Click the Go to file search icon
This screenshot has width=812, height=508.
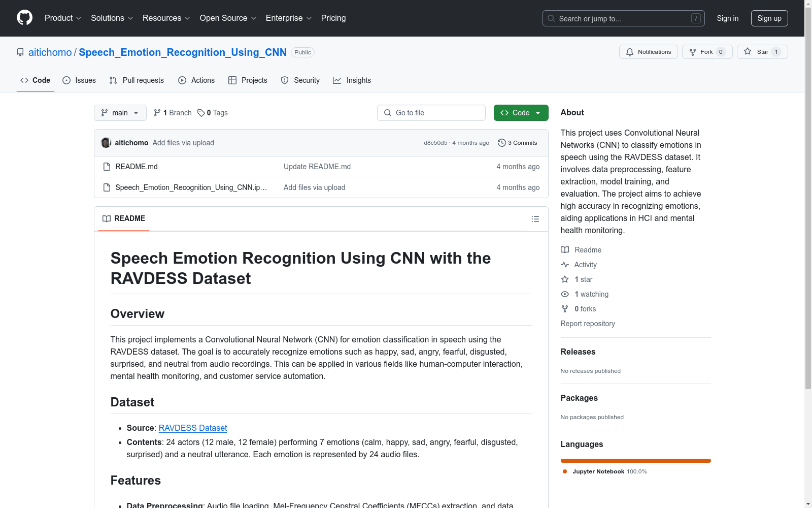(388, 113)
